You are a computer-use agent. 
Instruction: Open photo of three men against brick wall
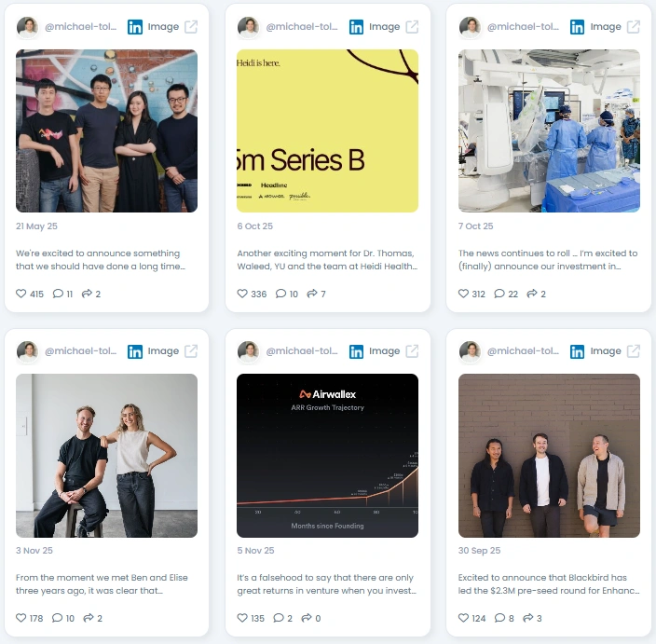tap(549, 456)
